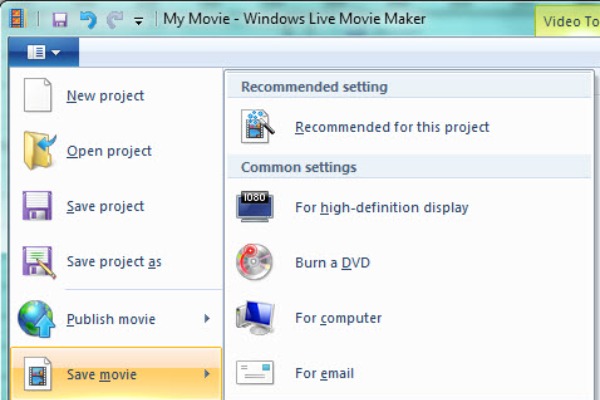Viewport: 600px width, 400px height.
Task: Click the folder icon for Open project
Action: coord(39,150)
